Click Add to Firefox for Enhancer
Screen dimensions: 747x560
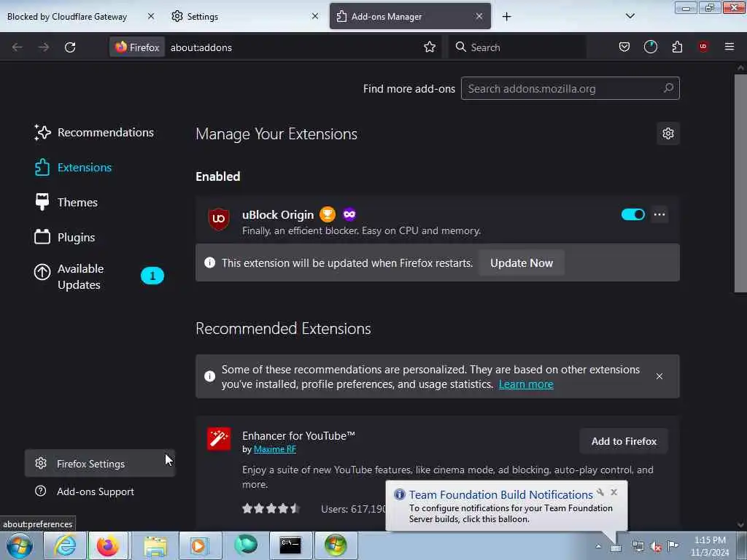(x=624, y=441)
